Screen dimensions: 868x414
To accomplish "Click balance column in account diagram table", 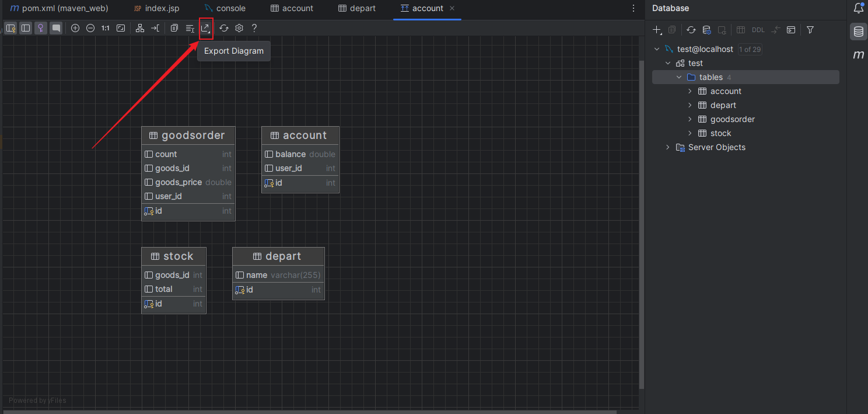I will [x=300, y=154].
